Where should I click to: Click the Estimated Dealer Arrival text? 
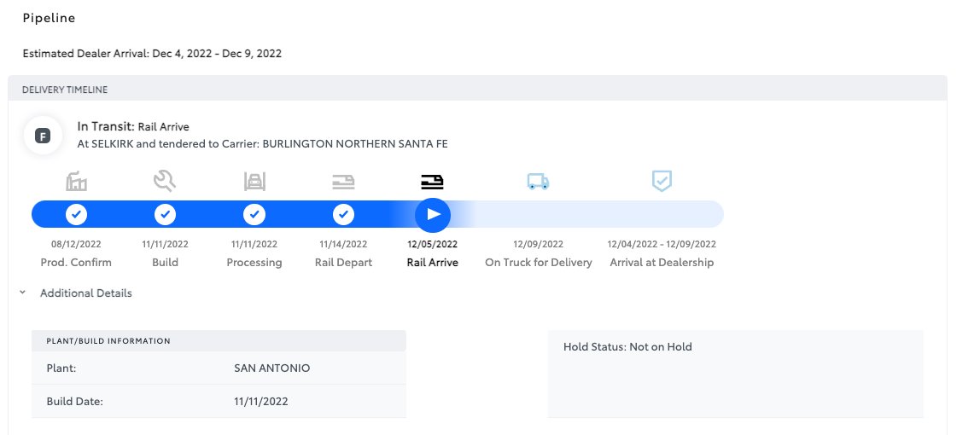[x=152, y=54]
